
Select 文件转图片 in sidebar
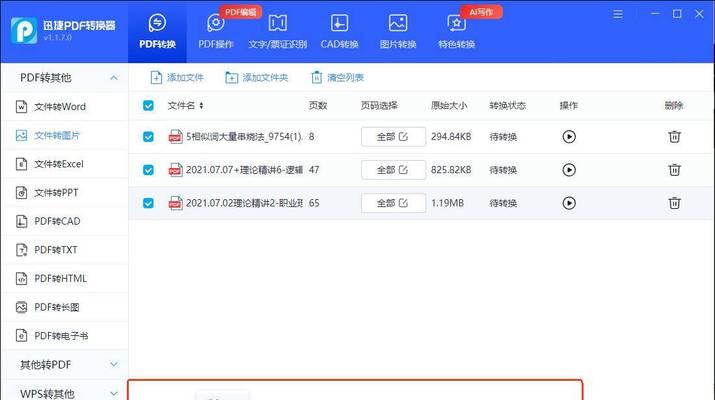coord(64,135)
